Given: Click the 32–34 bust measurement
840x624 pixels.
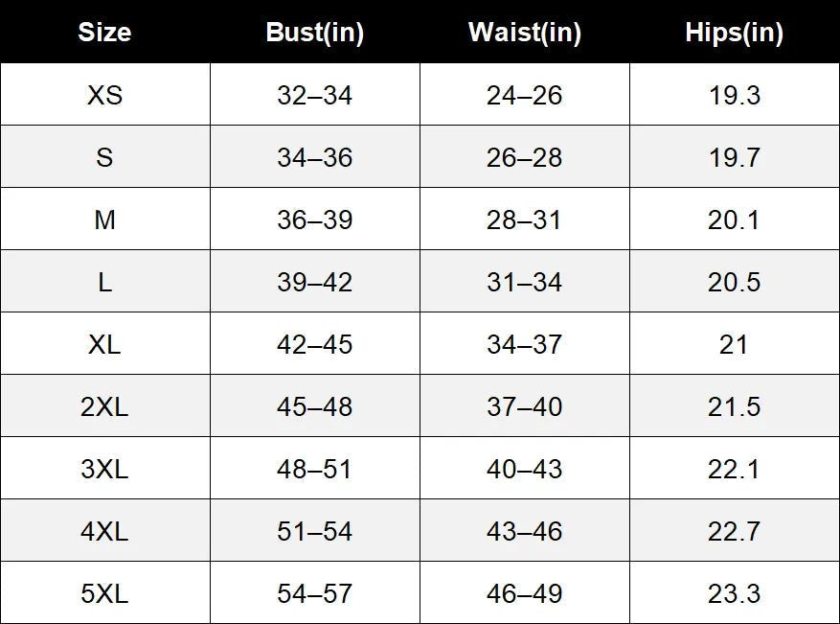Looking at the screenshot, I should coord(314,95).
